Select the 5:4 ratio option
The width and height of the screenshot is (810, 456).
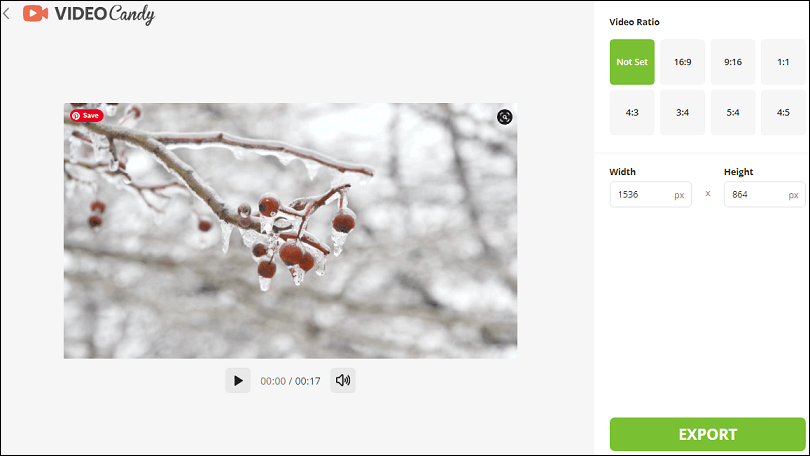pos(733,113)
